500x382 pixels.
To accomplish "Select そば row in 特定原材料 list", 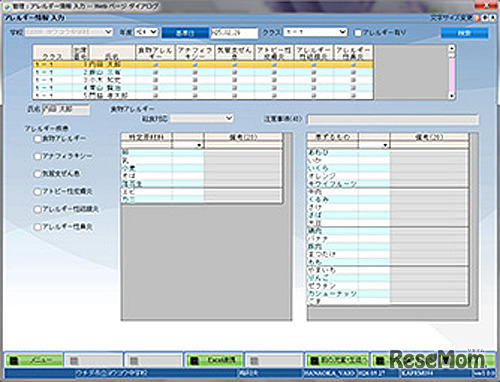I will [201, 176].
